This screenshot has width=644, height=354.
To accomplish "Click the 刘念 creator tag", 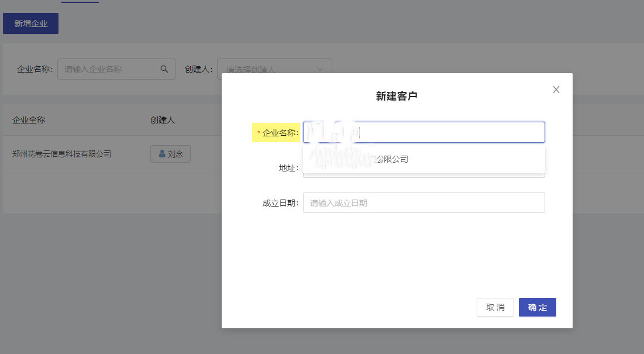I will click(170, 154).
